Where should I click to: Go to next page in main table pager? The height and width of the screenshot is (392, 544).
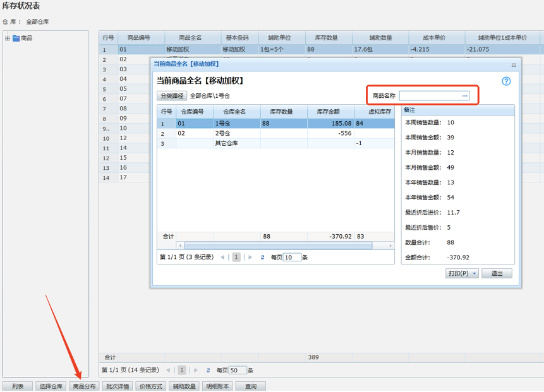pos(196,371)
